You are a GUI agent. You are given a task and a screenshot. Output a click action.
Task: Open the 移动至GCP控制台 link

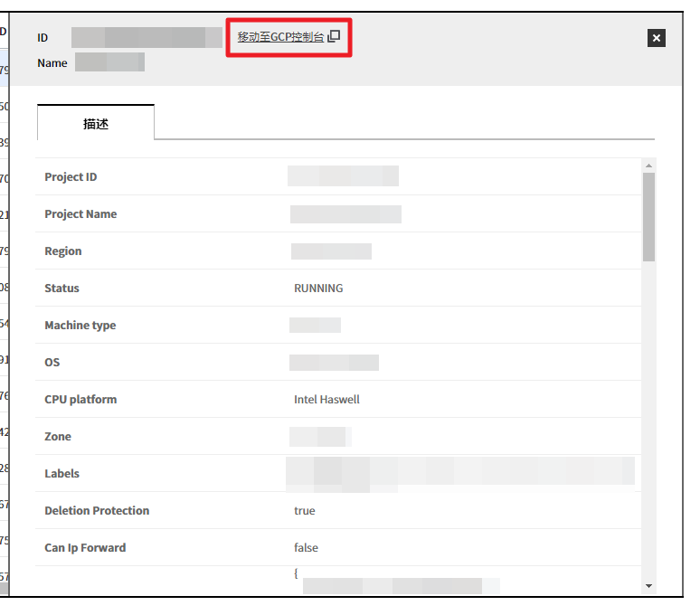click(280, 37)
